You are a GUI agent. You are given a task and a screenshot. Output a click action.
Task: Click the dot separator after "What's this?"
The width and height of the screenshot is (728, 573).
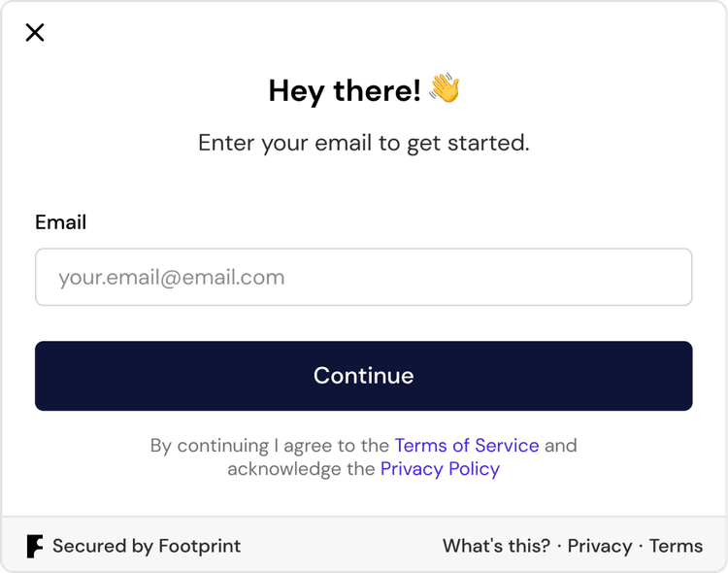[x=559, y=546]
